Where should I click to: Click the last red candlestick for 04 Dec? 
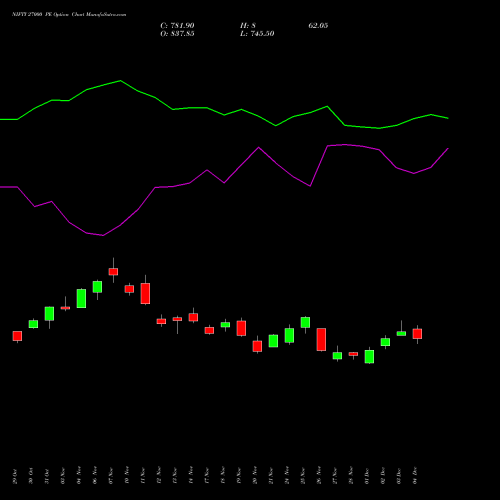[417, 334]
